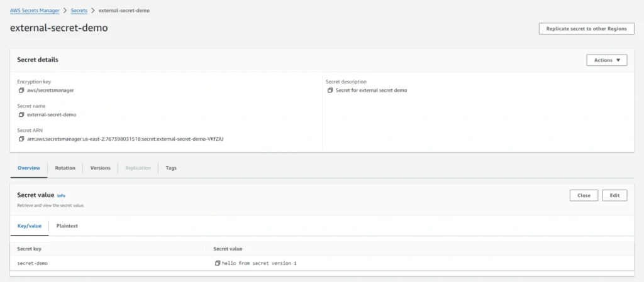Viewport: 644px width, 282px height.
Task: Copy the Secret ARN value
Action: coord(21,139)
